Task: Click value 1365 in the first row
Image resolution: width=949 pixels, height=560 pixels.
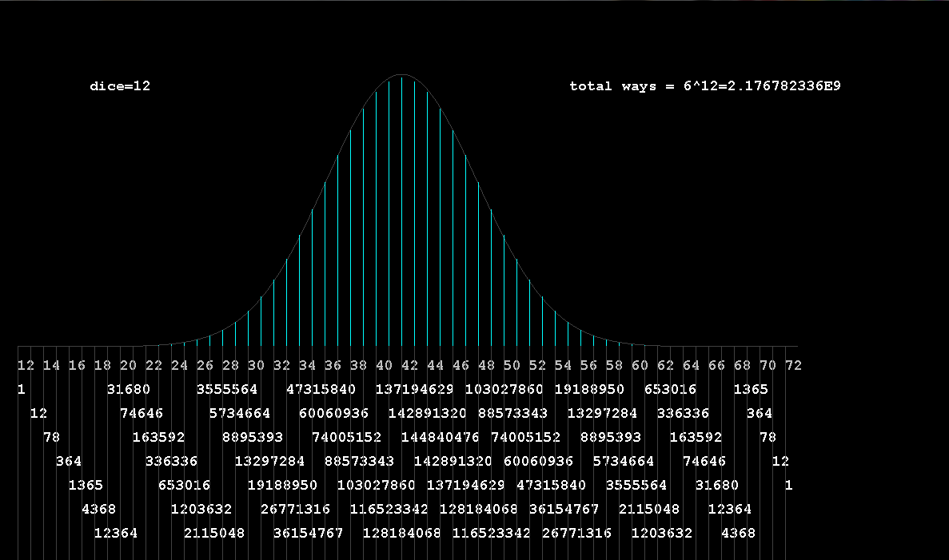Action: point(751,390)
